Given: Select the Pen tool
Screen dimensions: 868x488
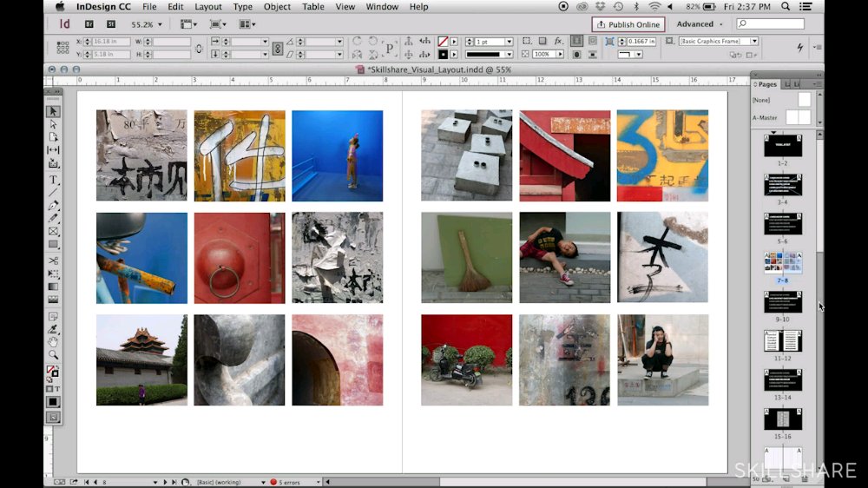Looking at the screenshot, I should click(53, 206).
